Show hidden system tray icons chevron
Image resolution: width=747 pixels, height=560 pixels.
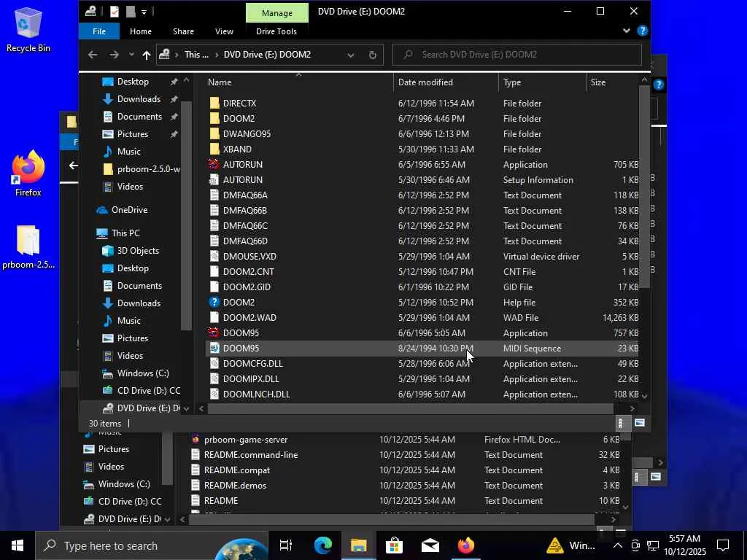(x=617, y=545)
